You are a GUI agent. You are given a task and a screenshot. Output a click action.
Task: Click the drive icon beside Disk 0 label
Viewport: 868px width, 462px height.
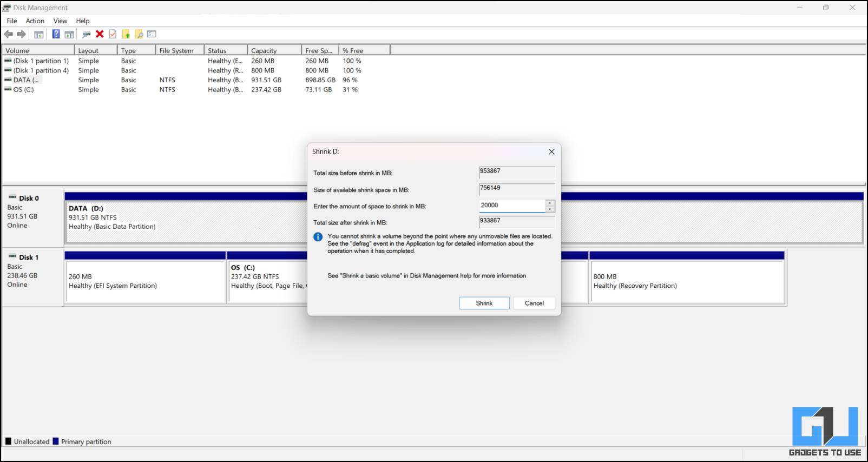click(12, 197)
